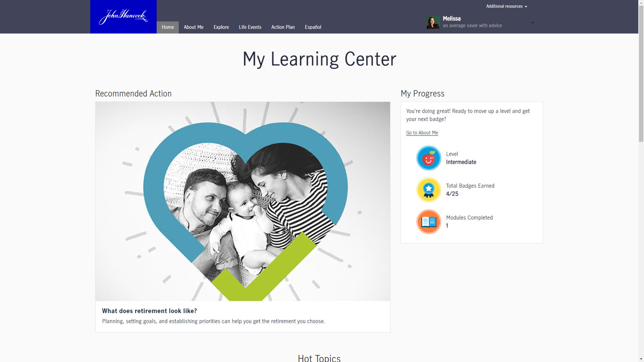Click the ribbon Total Badges Earned icon
This screenshot has height=362, width=644.
pyautogui.click(x=428, y=190)
